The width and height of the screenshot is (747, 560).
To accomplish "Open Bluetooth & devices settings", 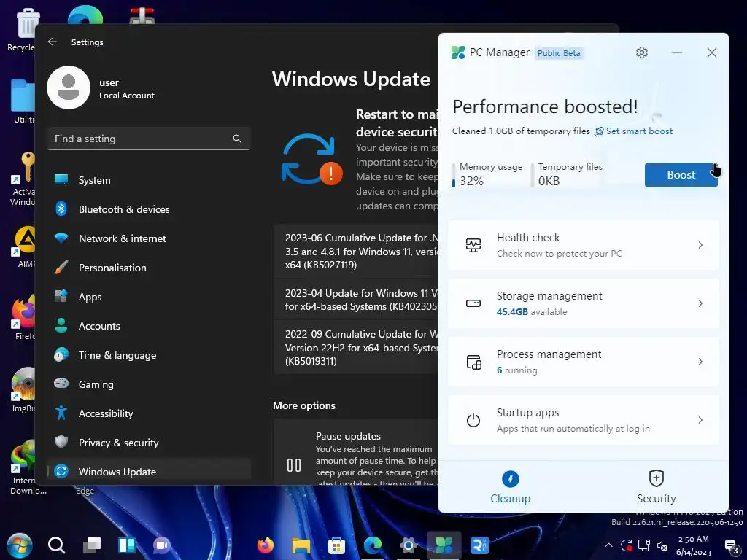I will click(149, 209).
